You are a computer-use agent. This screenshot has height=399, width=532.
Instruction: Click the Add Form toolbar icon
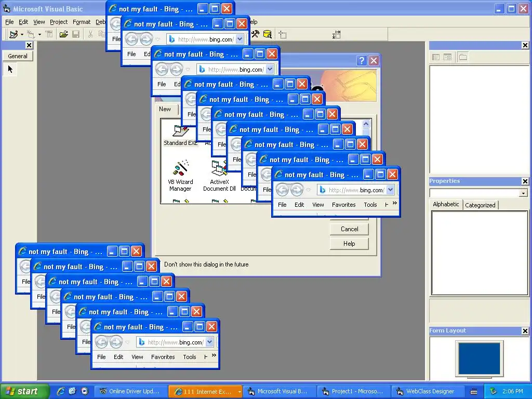click(31, 34)
